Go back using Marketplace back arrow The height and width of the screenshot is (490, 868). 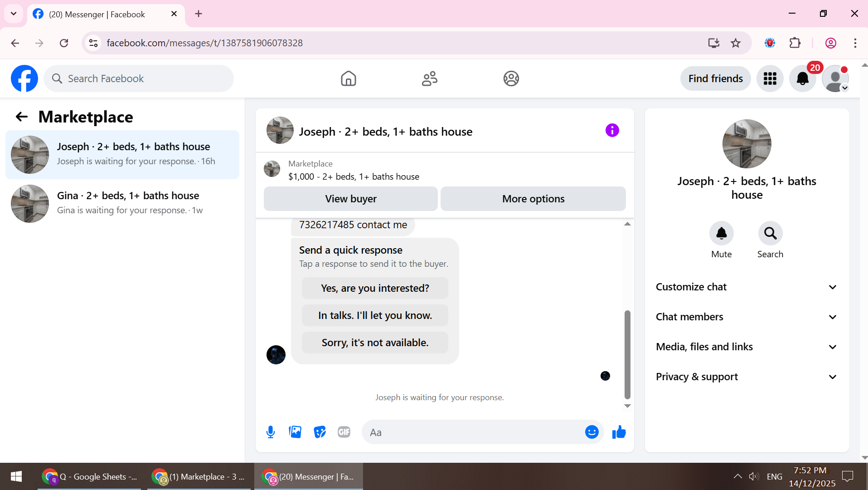coord(22,117)
